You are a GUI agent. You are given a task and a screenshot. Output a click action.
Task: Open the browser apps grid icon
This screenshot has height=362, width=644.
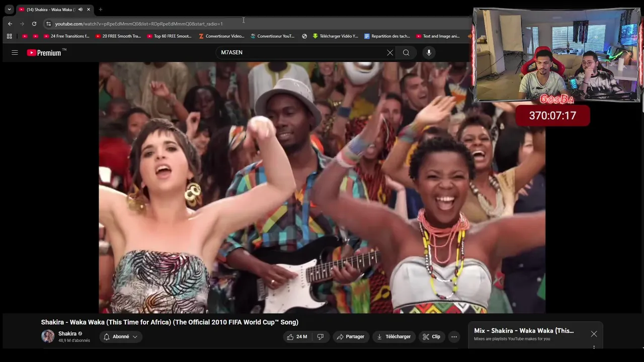(x=9, y=36)
